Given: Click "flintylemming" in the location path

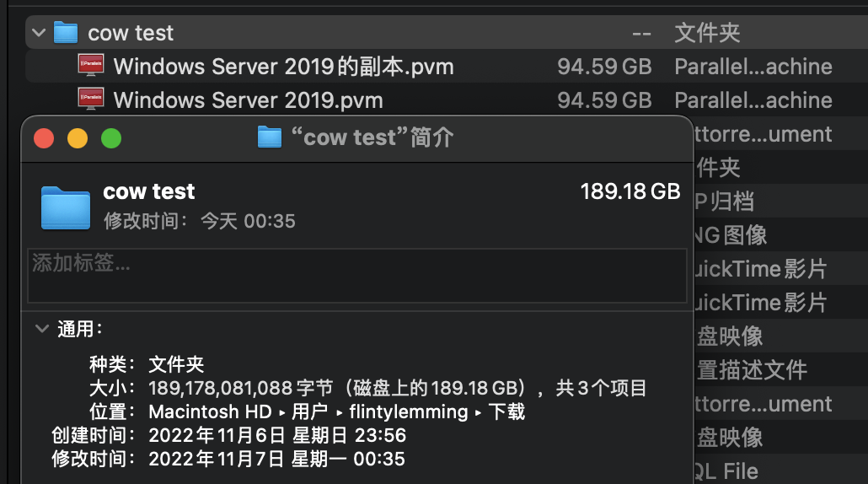Looking at the screenshot, I should click(x=408, y=411).
